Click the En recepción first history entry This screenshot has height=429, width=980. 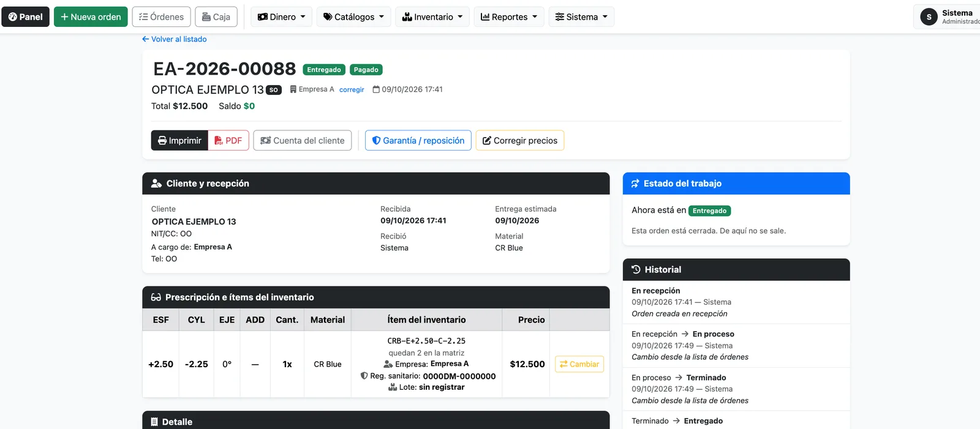(736, 302)
